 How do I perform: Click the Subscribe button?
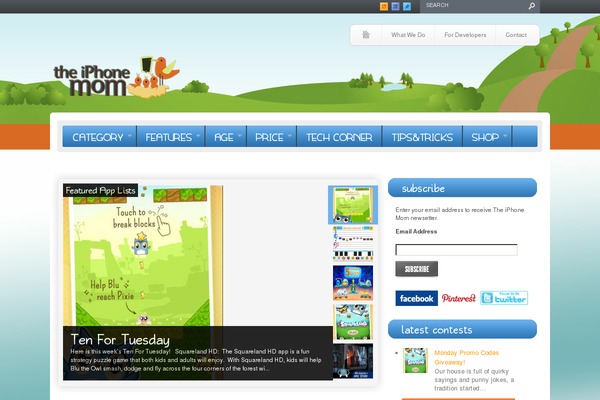click(x=416, y=269)
